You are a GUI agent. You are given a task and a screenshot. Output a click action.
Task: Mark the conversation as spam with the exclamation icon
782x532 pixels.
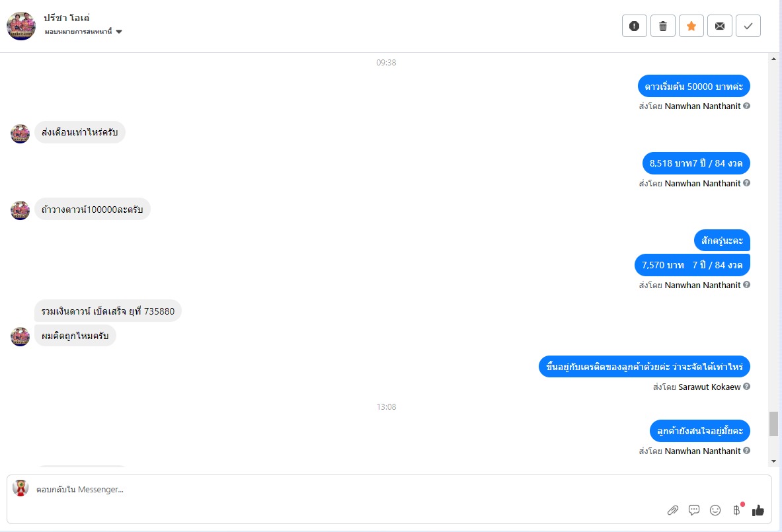pos(635,26)
